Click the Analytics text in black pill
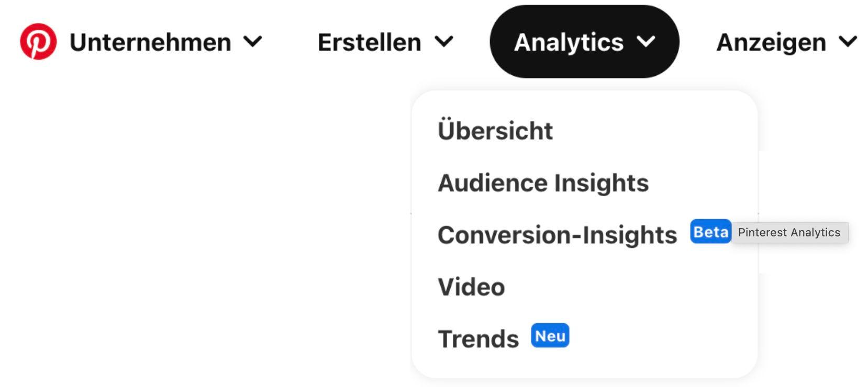 569,42
